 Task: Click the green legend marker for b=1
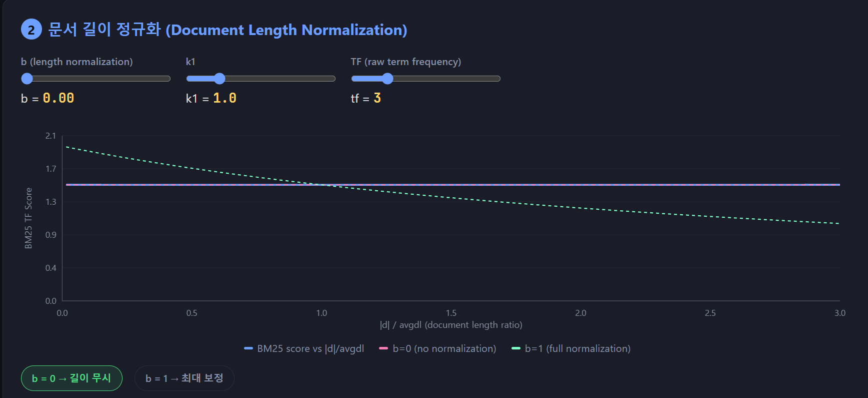pyautogui.click(x=516, y=348)
